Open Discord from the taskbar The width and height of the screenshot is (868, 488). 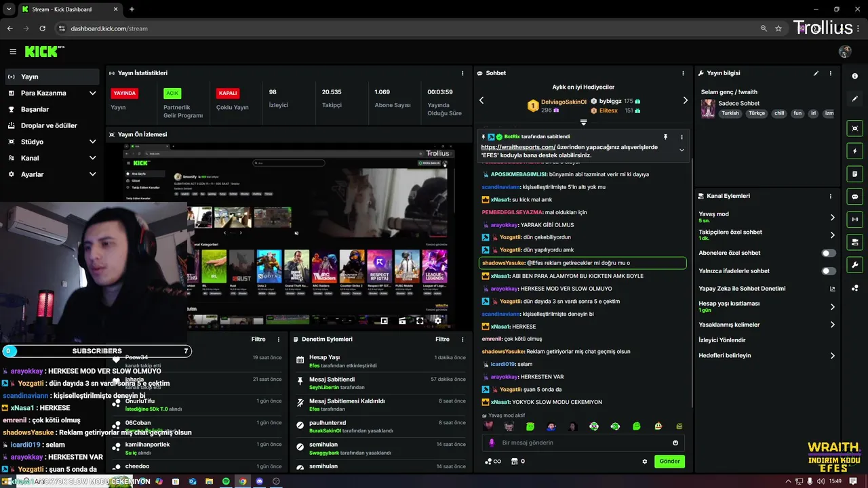(259, 481)
